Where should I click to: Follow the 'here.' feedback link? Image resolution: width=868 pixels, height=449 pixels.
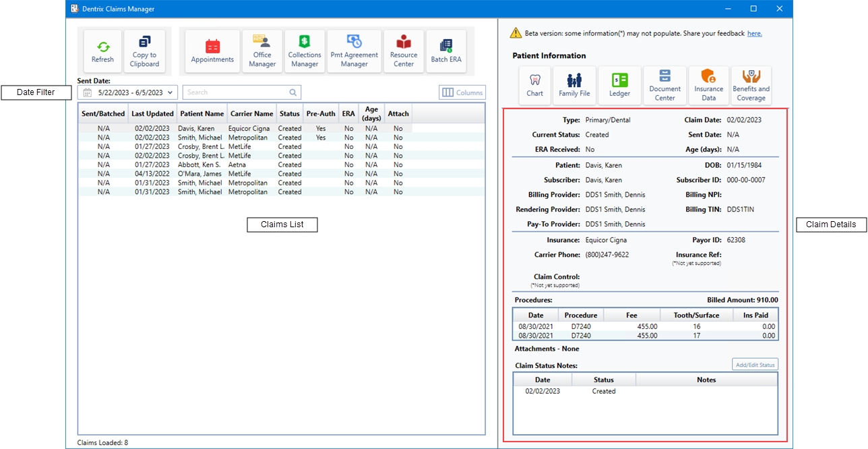click(754, 33)
